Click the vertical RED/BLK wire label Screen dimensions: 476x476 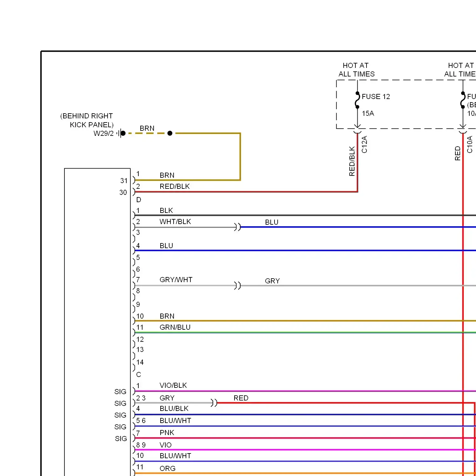point(352,161)
